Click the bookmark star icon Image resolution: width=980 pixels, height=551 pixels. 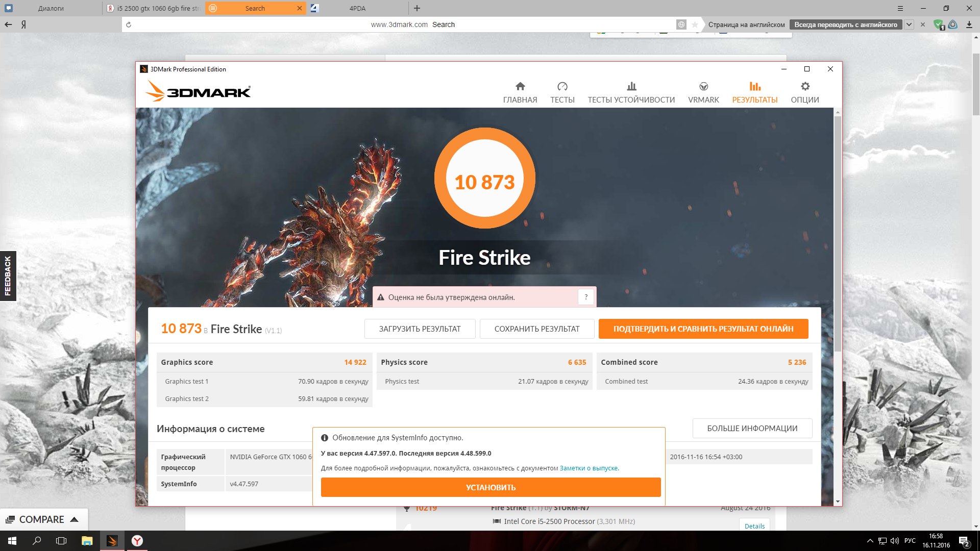click(x=695, y=24)
